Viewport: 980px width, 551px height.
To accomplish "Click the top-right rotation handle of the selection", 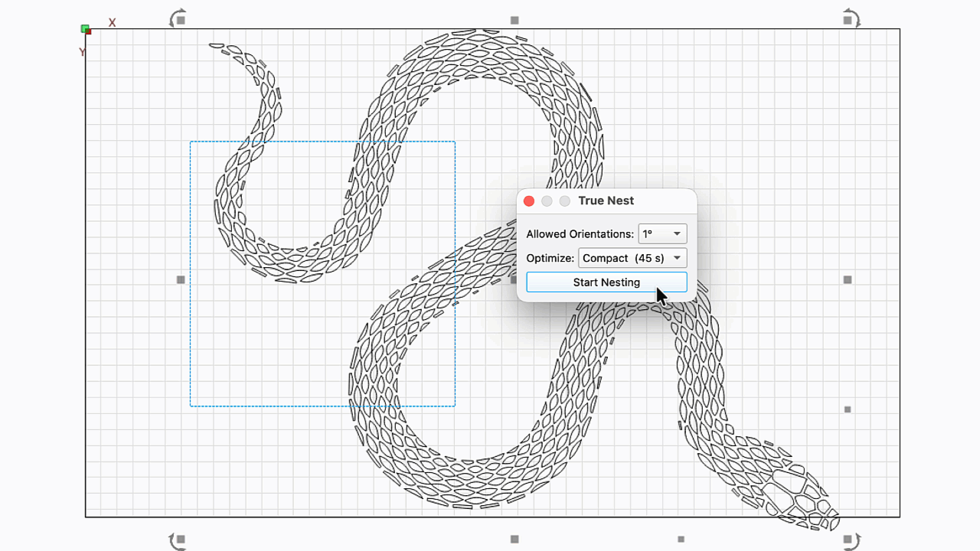I will click(851, 18).
